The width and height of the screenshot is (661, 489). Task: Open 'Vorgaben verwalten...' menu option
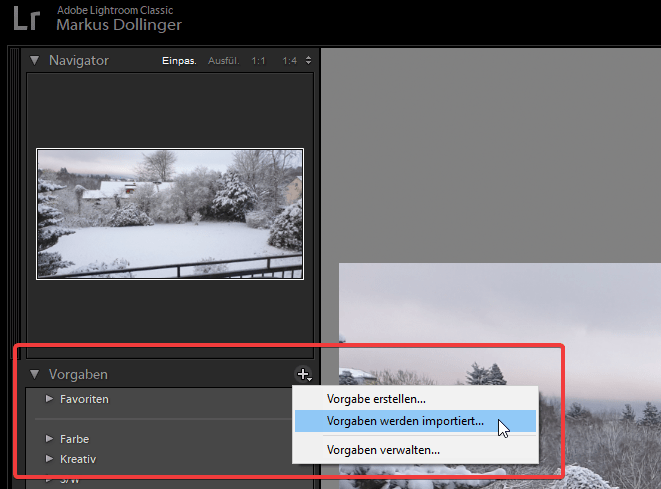(x=383, y=450)
